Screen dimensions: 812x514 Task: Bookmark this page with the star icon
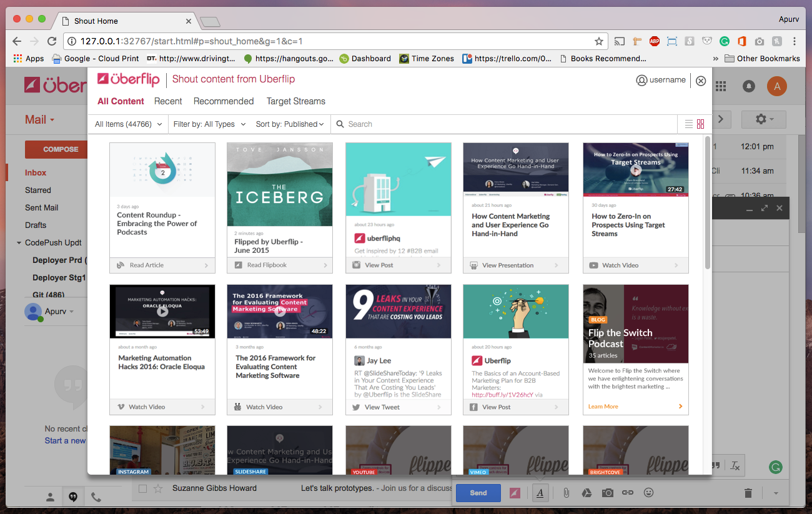point(599,41)
